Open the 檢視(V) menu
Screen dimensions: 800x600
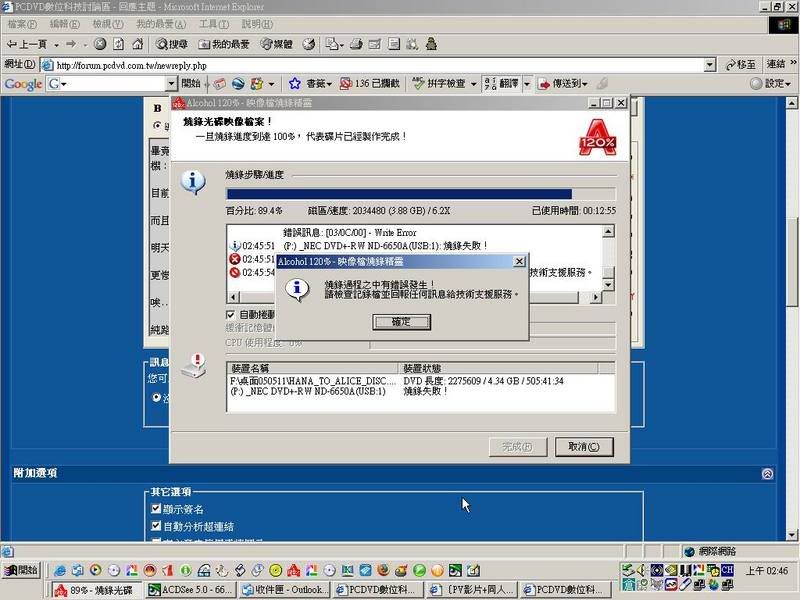coord(108,24)
